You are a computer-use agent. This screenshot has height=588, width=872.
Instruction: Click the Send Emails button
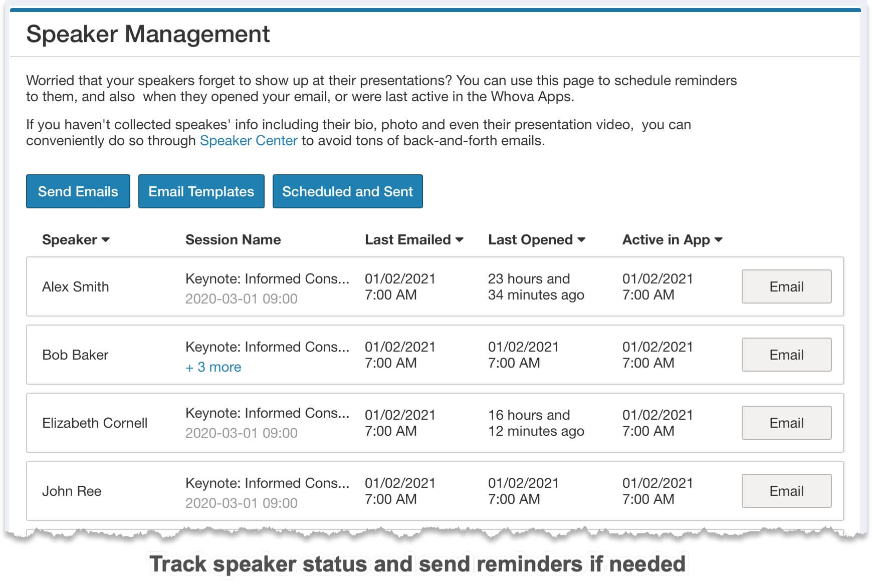78,191
